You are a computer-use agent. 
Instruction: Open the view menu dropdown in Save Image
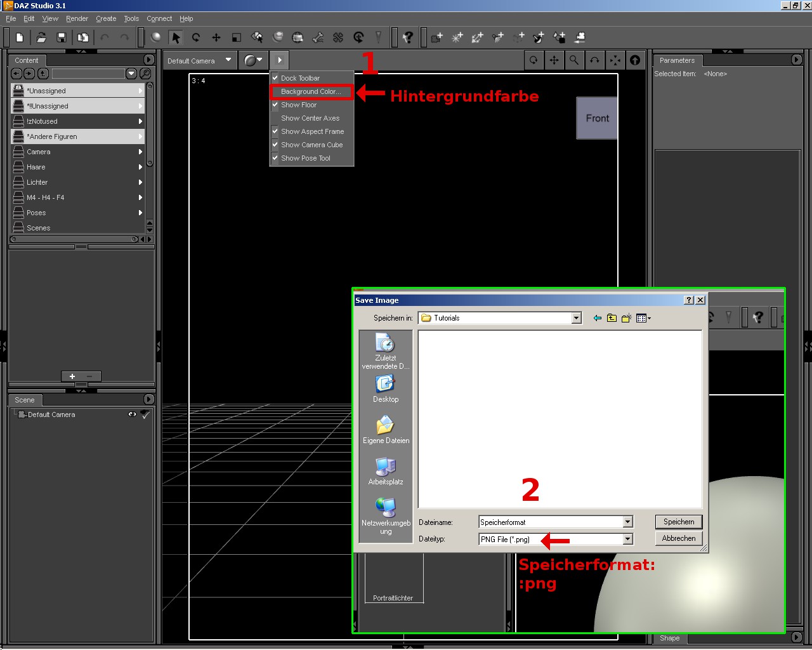(x=643, y=318)
